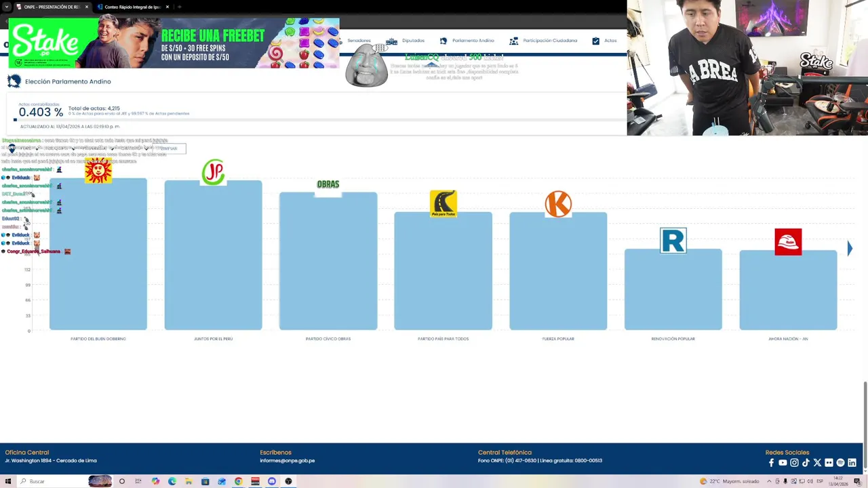Click the Stake Freebet advertisement banner

point(174,43)
